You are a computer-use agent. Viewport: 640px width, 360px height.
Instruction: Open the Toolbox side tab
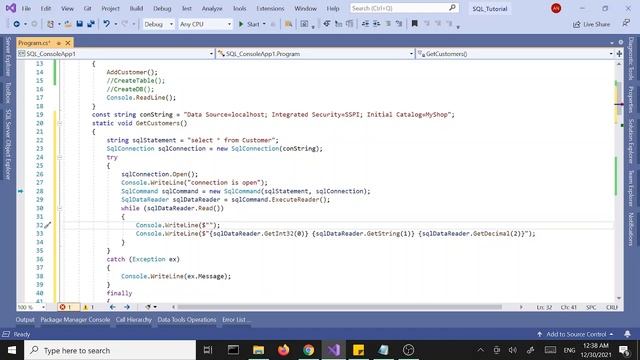[x=8, y=93]
